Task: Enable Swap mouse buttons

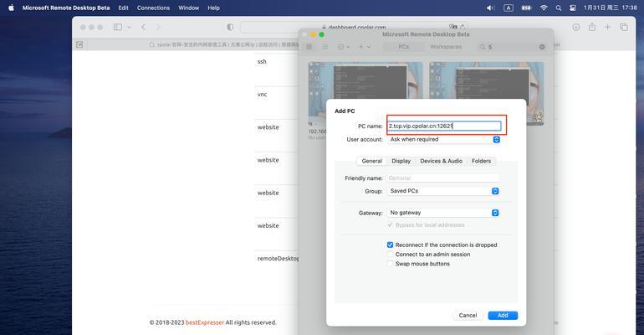Action: [x=390, y=264]
